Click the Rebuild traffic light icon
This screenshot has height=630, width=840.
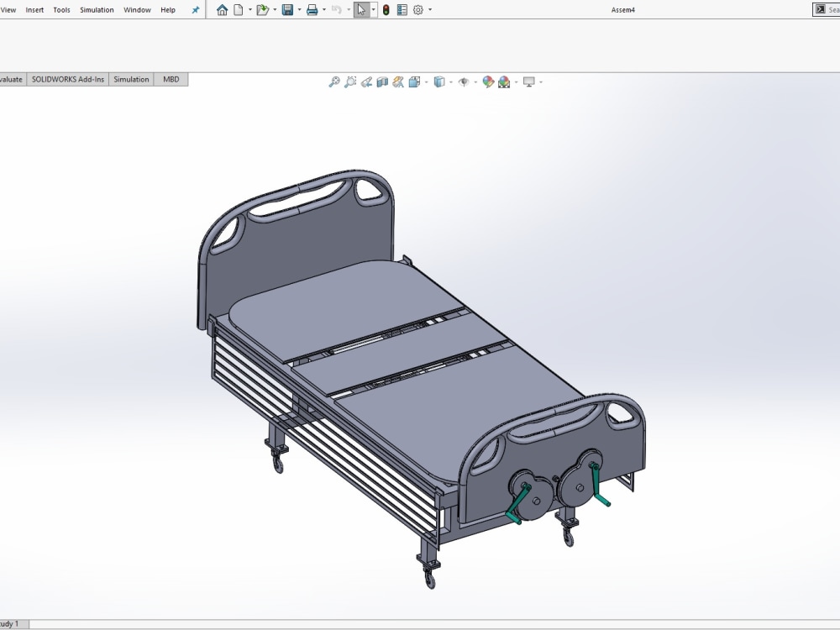pyautogui.click(x=386, y=9)
